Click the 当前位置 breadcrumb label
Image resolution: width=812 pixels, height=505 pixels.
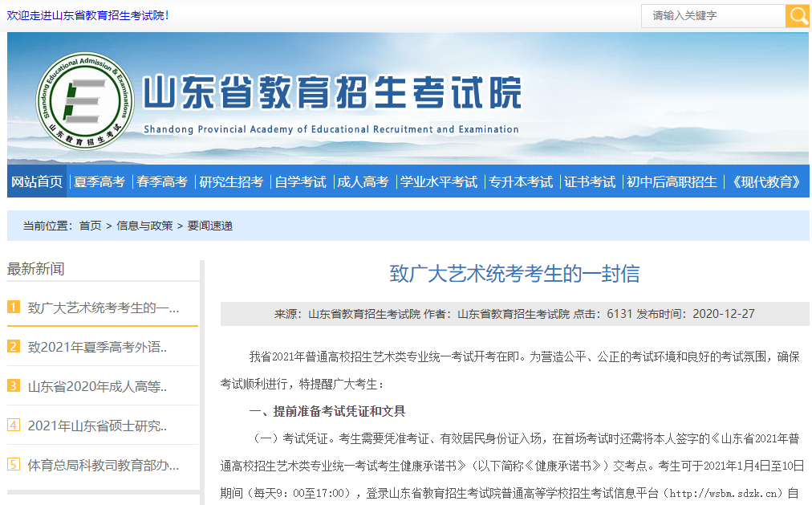point(47,226)
